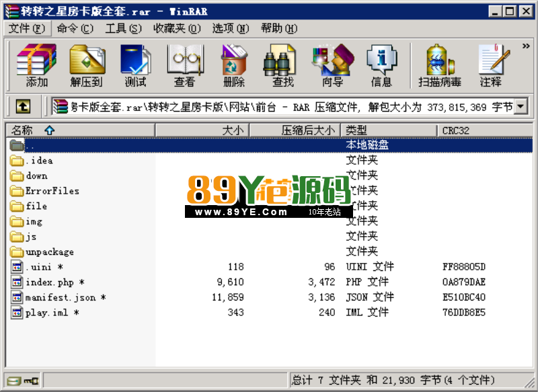
Task: Click the password key icon in status bar
Action: pos(31,381)
